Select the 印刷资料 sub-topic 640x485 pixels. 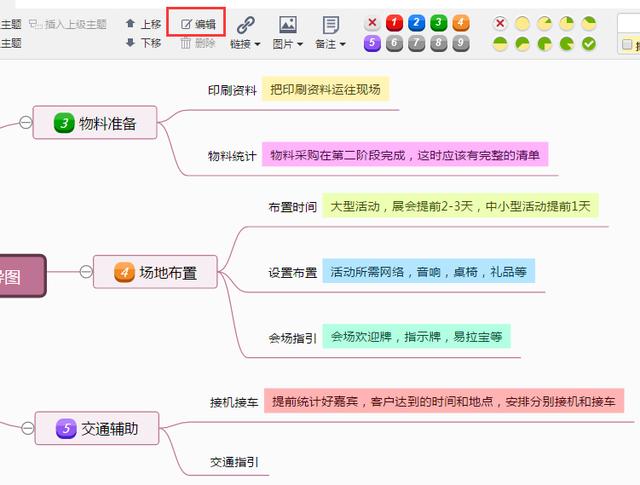tap(231, 90)
